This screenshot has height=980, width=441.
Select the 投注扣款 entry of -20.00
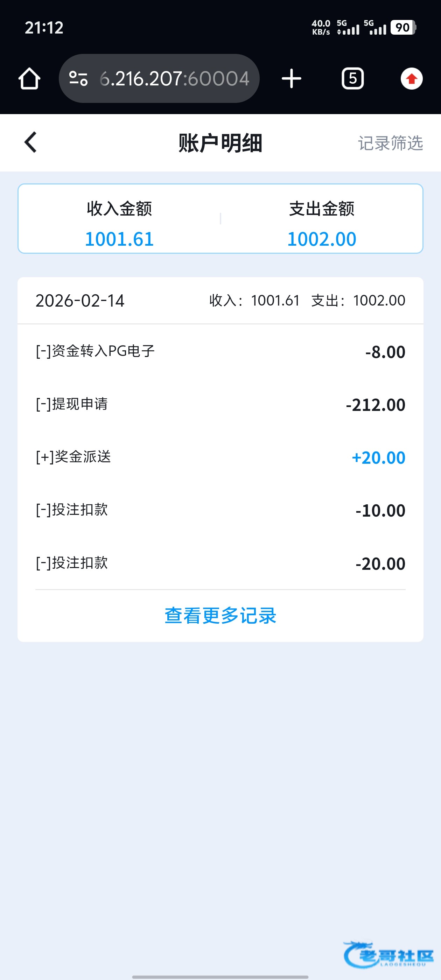(220, 563)
